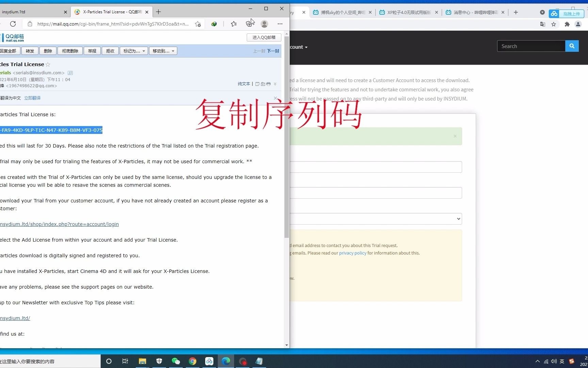Click 进入QQ邮箱 button

pos(264,37)
